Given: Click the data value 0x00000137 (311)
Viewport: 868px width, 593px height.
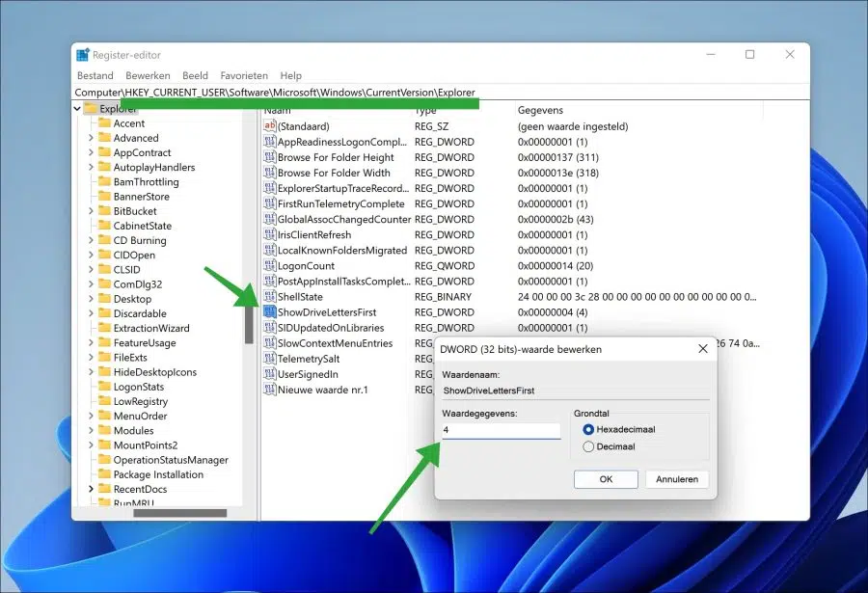Looking at the screenshot, I should pyautogui.click(x=558, y=157).
